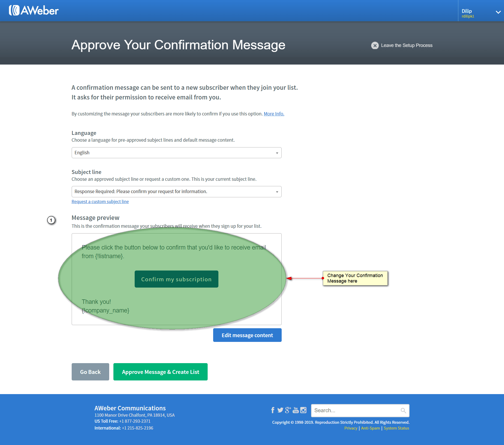The image size is (504, 445).
Task: Open the System Status link
Action: (396, 428)
